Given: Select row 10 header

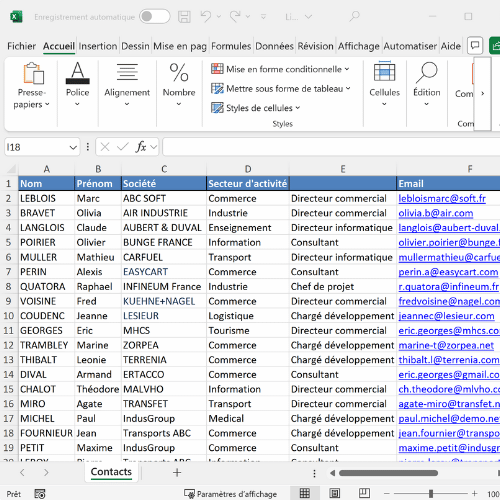Looking at the screenshot, I should (9, 316).
